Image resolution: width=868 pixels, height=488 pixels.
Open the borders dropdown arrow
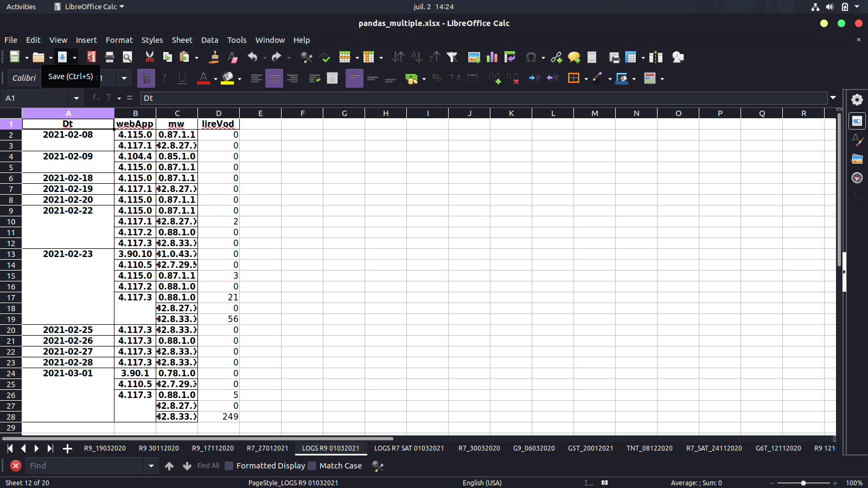[x=586, y=79]
